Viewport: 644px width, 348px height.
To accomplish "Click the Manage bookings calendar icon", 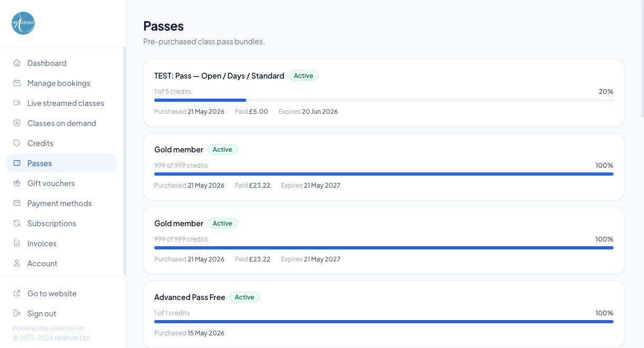I will (x=17, y=83).
